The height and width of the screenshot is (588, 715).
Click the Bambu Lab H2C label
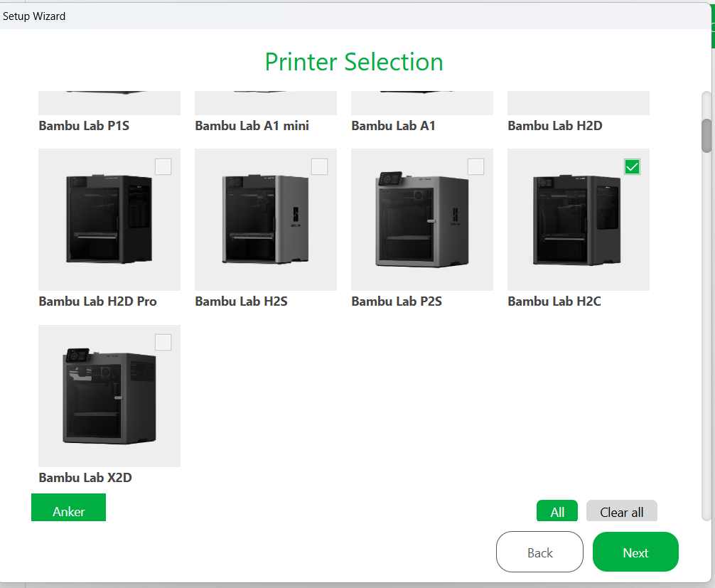[x=554, y=301]
